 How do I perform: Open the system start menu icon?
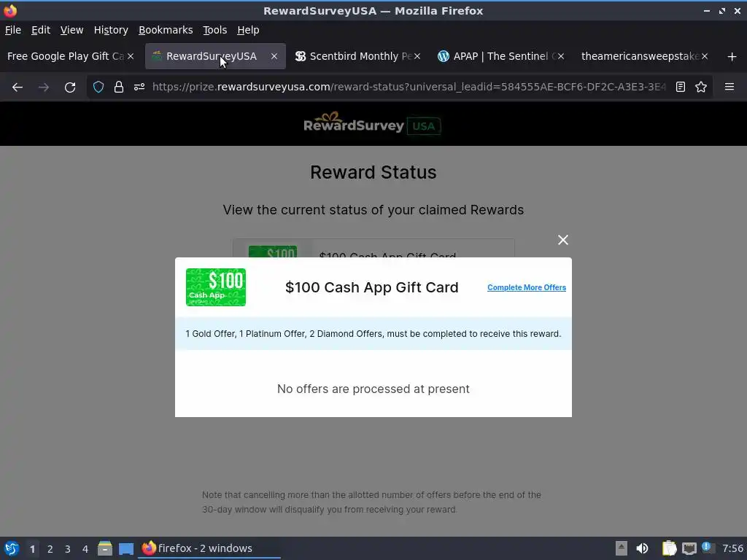(12, 548)
